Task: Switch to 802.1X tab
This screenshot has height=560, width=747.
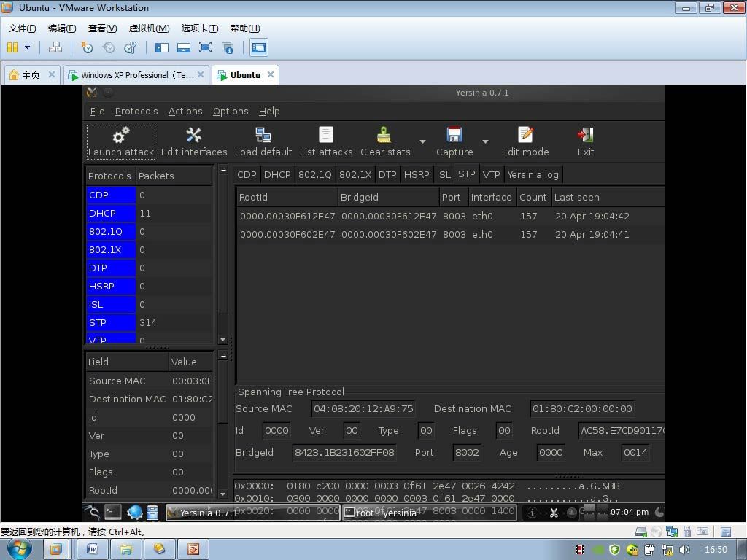Action: (x=355, y=175)
